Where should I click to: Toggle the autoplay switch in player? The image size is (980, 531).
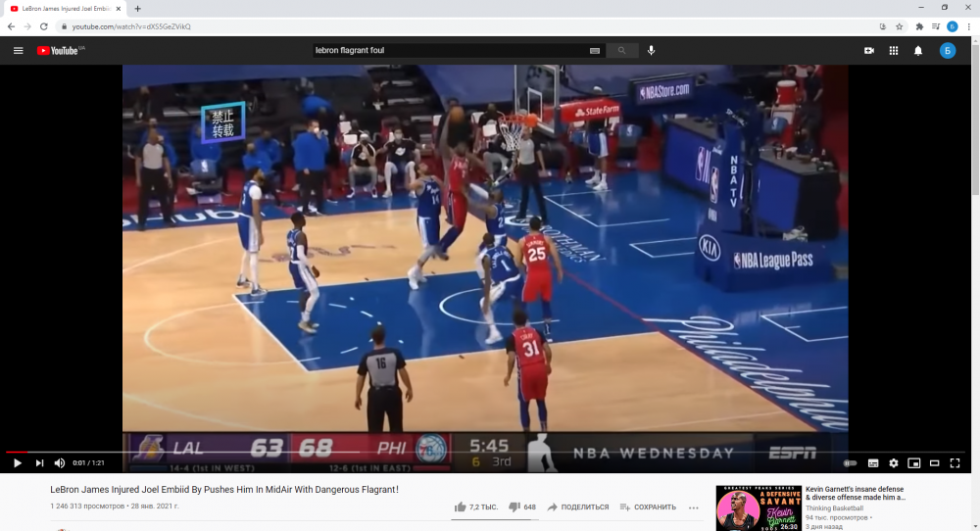[850, 462]
